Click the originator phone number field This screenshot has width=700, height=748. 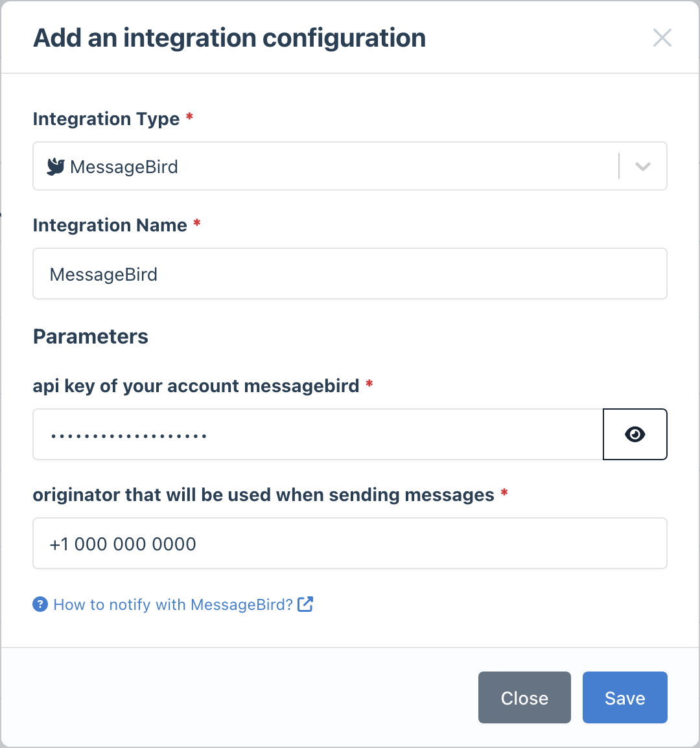[350, 543]
